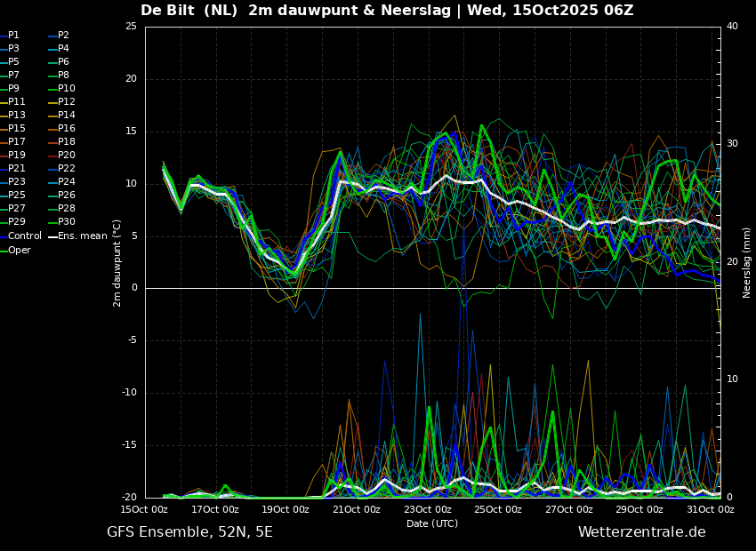The image size is (756, 551).
Task: Click the 21Oct 00z x-axis label
Action: [x=357, y=509]
